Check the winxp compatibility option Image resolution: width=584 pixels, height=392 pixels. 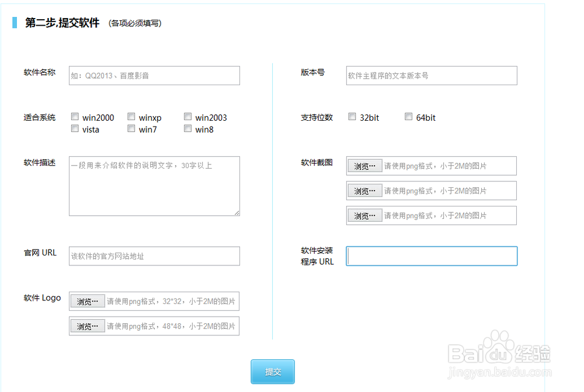(131, 116)
